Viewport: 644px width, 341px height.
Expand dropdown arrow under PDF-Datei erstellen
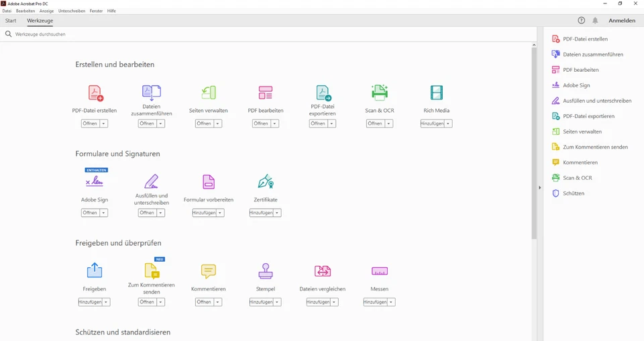[x=103, y=124]
